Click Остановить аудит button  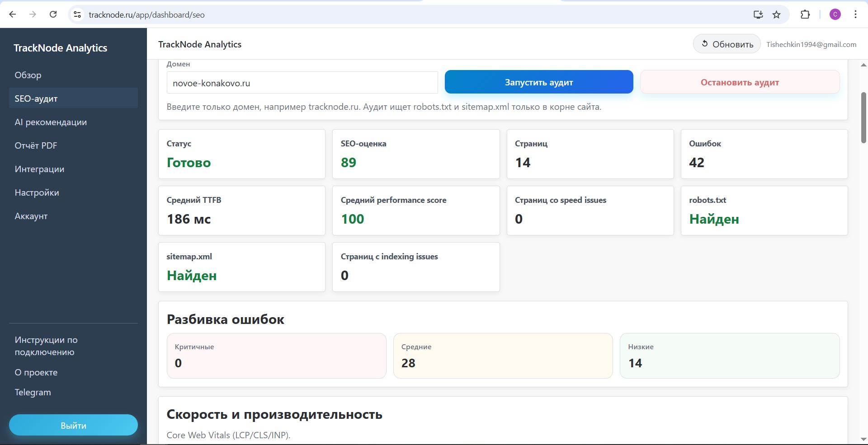coord(740,82)
